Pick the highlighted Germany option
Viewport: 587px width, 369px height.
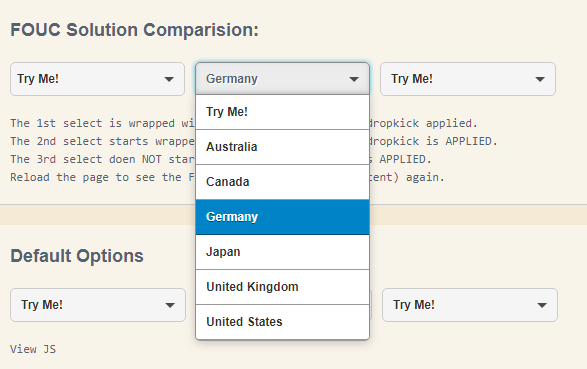[x=282, y=217]
